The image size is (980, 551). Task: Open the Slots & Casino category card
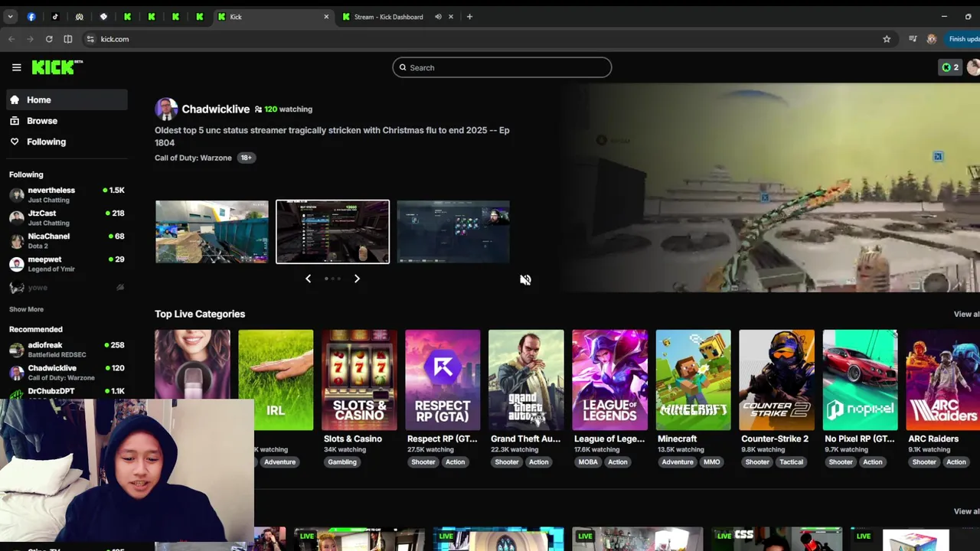pos(359,380)
